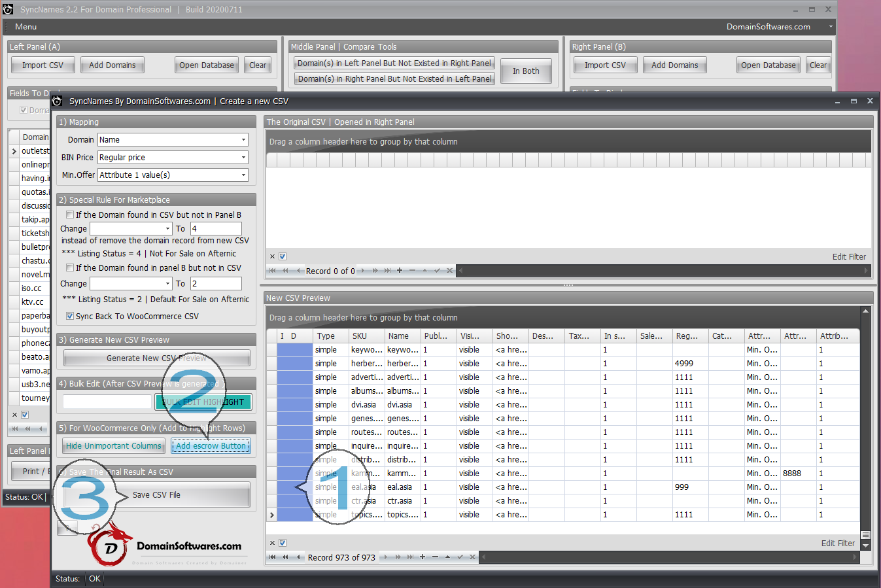Screen dimensions: 881x588
Task: Open BIN Price dropdown showing Regular price
Action: (x=243, y=158)
